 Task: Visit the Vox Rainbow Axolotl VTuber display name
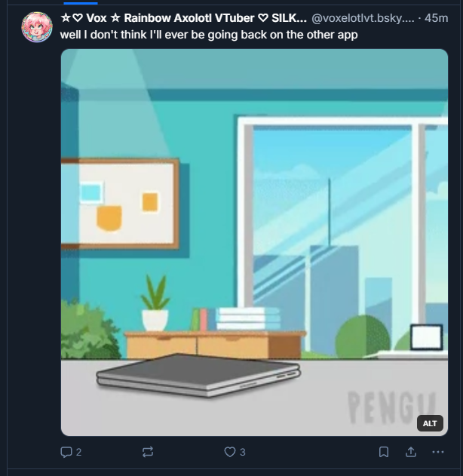(183, 18)
